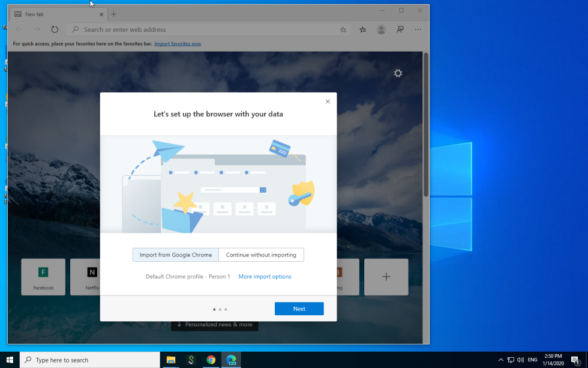This screenshot has width=588, height=368.
Task: Open the favorites list icon beside the star
Action: [362, 29]
